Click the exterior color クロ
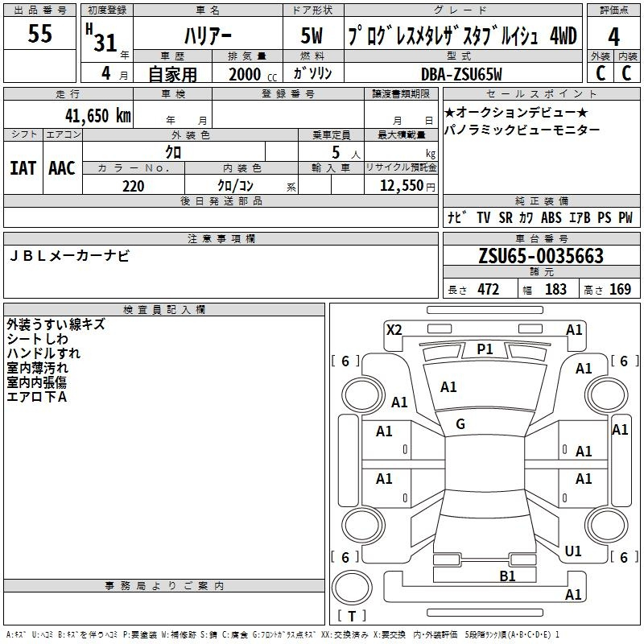This screenshot has width=644, height=644. coord(173,152)
